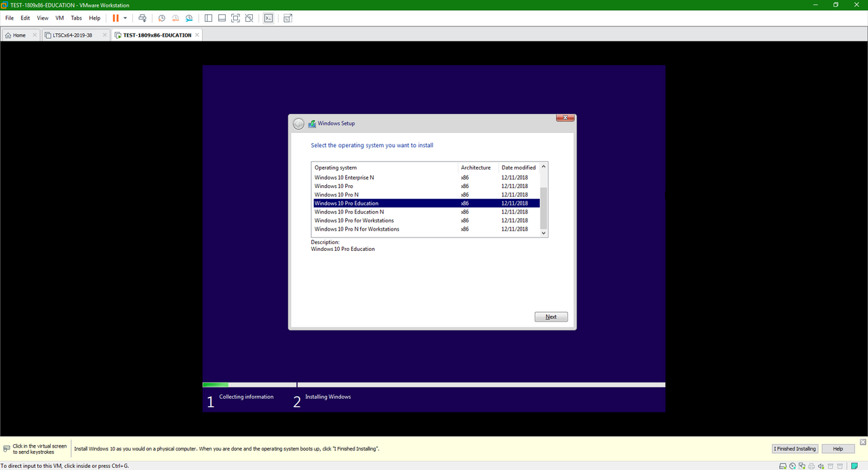Click the Help button in install bar
Image resolution: width=868 pixels, height=470 pixels.
[838, 449]
